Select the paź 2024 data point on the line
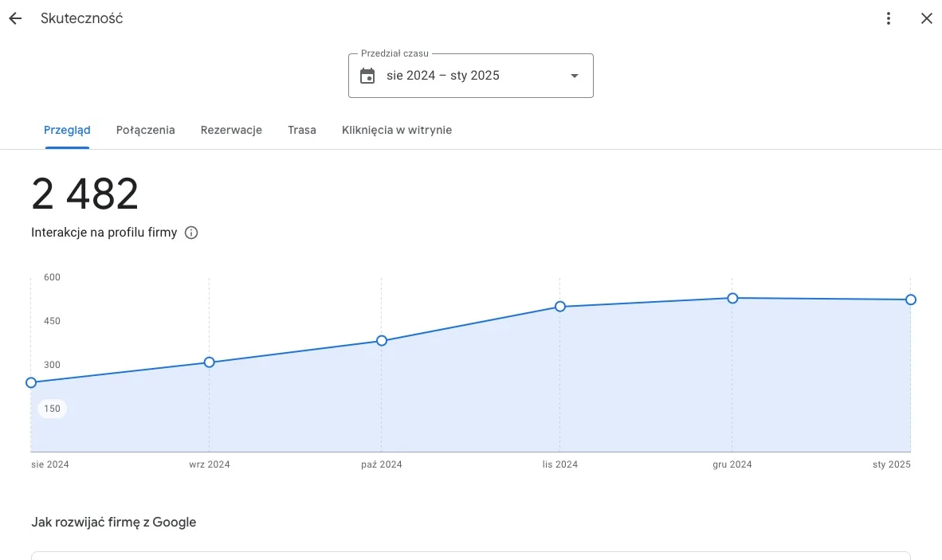This screenshot has width=942, height=560. (382, 341)
